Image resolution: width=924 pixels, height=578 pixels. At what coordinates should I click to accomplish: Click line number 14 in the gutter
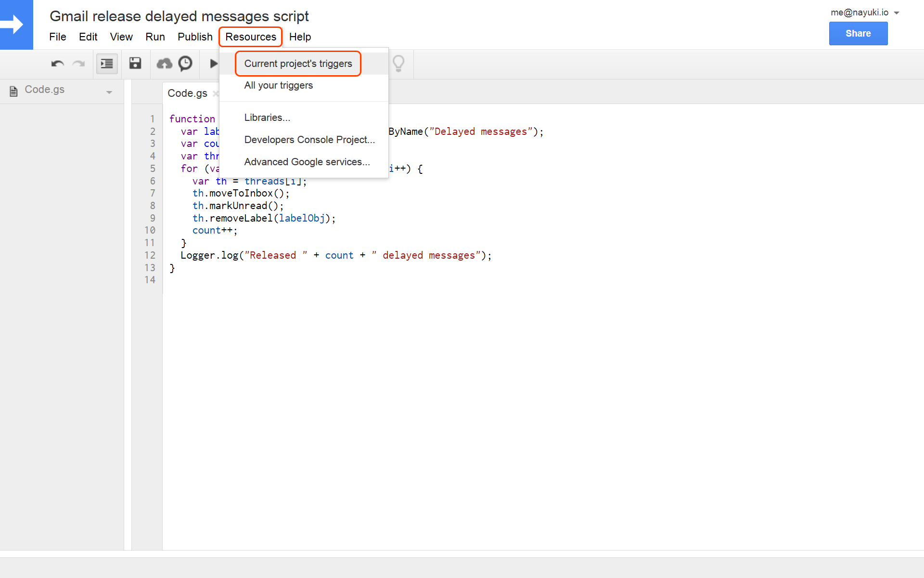pos(150,280)
